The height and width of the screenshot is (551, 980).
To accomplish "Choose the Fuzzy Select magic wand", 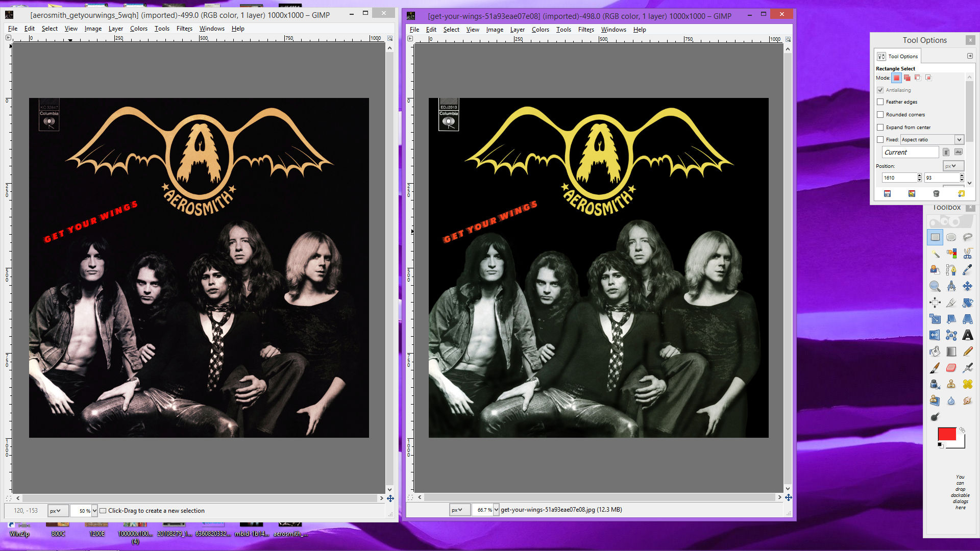I will click(935, 254).
